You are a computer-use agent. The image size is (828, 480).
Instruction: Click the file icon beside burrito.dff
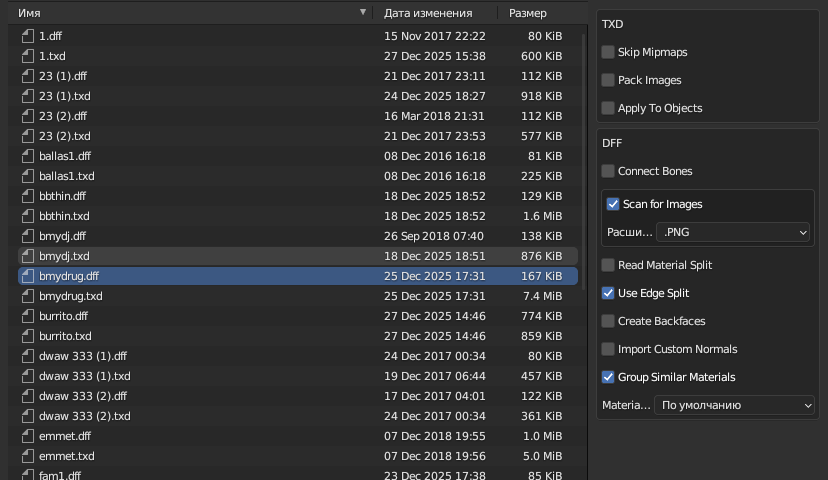28,316
